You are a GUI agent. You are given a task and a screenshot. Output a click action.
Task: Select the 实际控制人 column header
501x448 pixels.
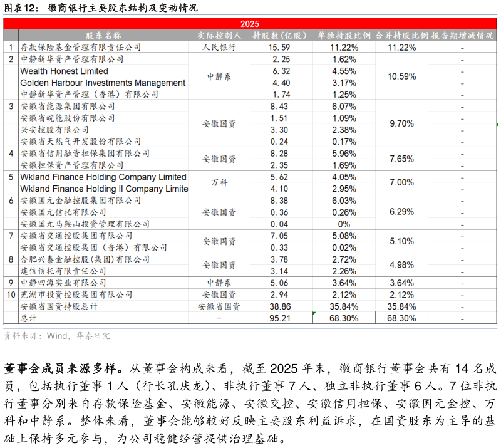[x=219, y=36]
